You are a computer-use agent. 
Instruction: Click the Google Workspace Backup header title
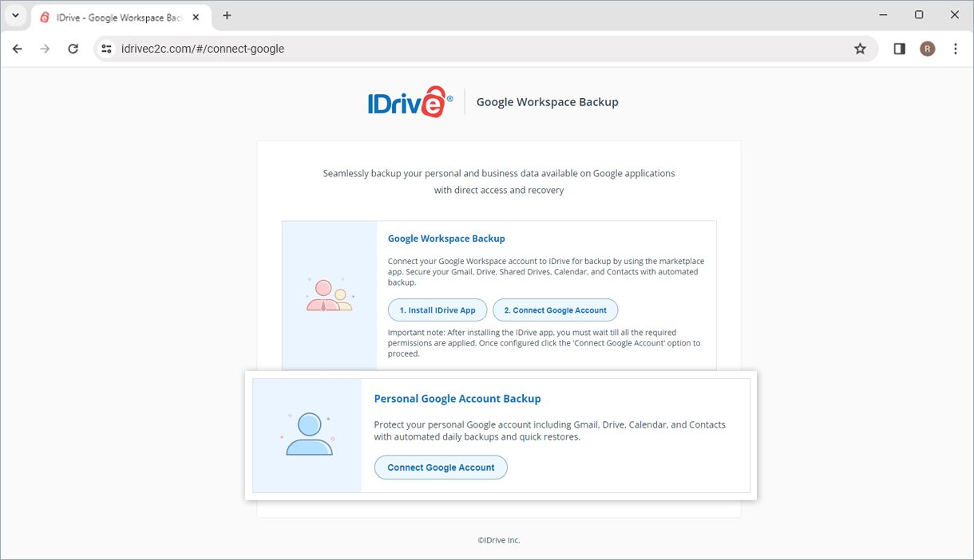click(x=547, y=102)
